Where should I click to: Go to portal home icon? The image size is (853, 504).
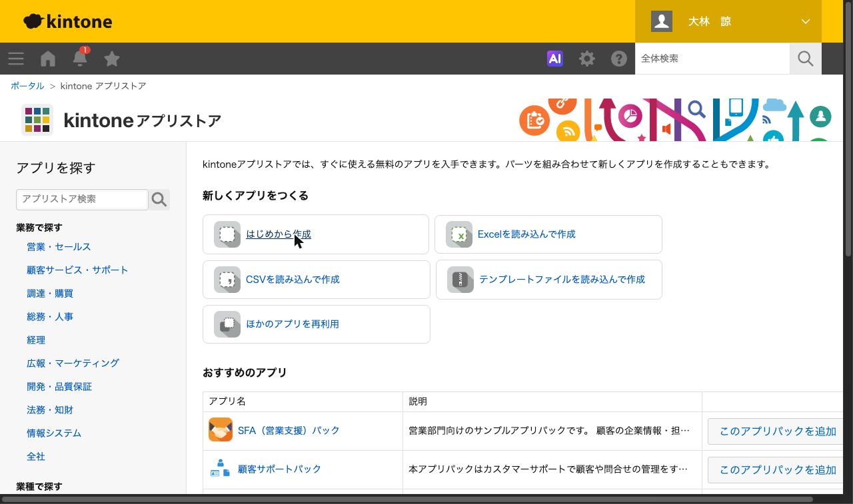[48, 59]
